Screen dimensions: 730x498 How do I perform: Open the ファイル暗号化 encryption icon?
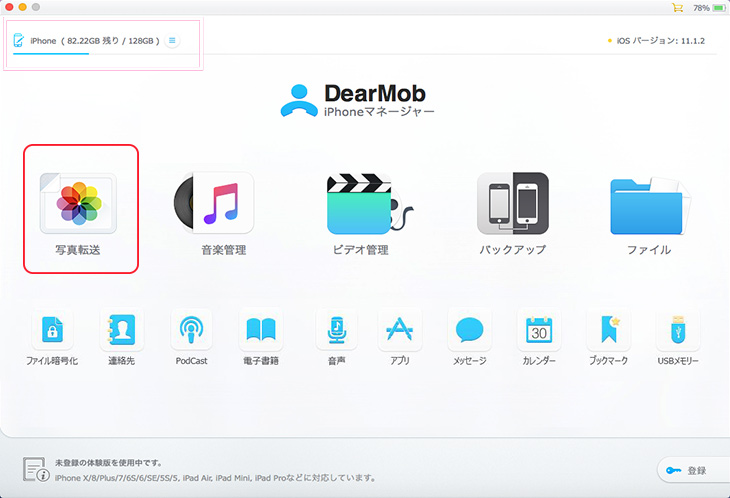pyautogui.click(x=52, y=330)
